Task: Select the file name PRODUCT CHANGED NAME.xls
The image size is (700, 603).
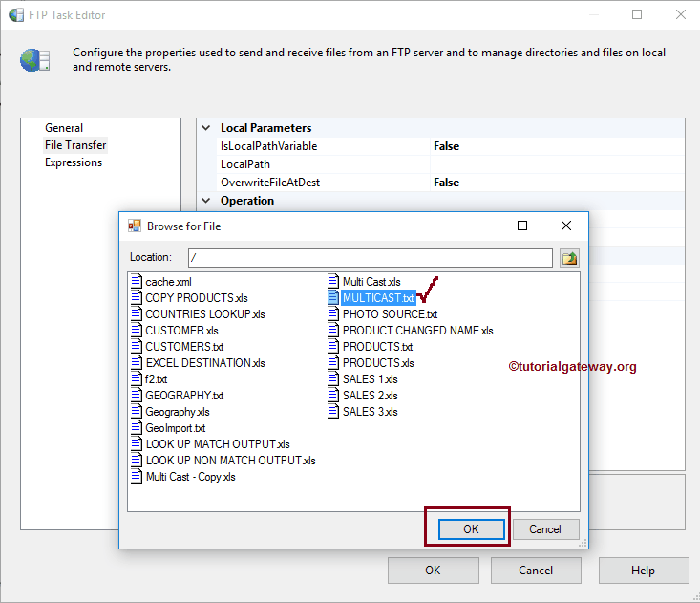Action: (418, 331)
